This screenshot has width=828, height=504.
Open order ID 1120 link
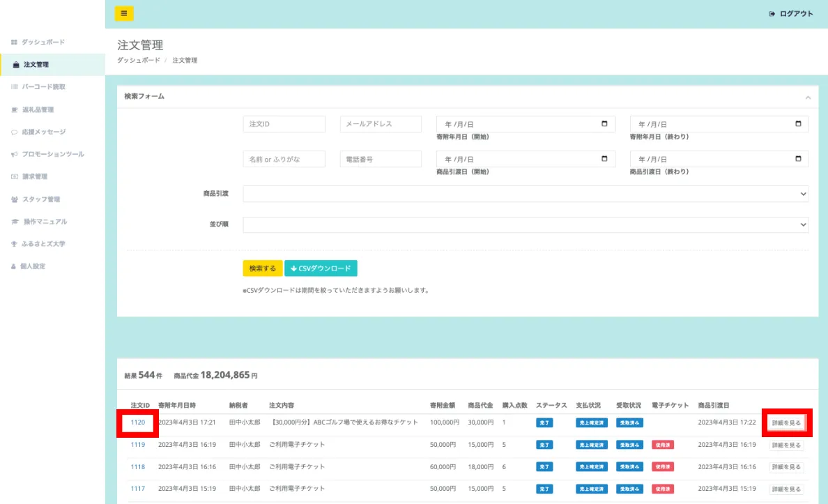tap(138, 422)
